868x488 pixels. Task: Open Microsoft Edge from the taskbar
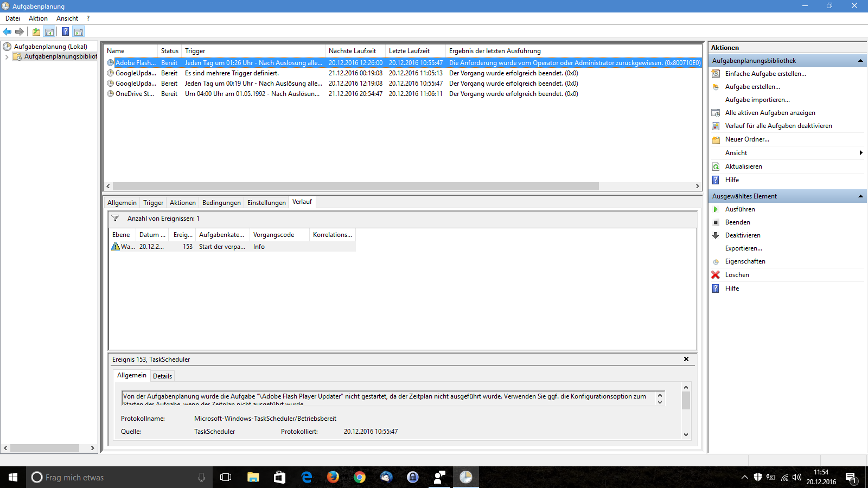307,477
